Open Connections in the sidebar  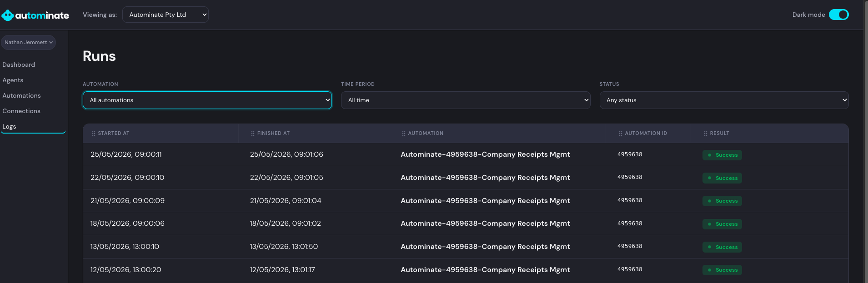[x=21, y=111]
